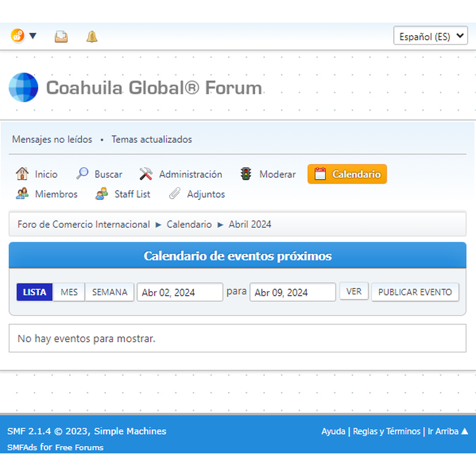Screen dimensions: 476x476
Task: Click the Buscar magnifier icon
Action: [82, 174]
